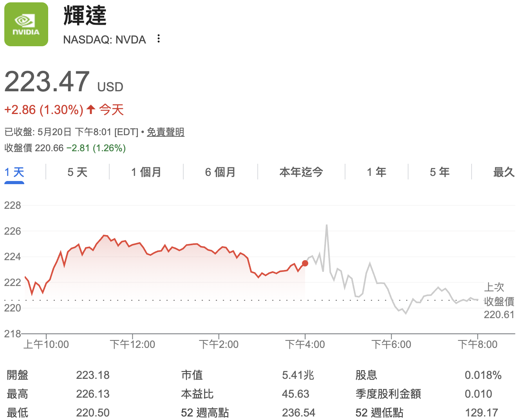Switch to the 5 天 range tab

(77, 172)
